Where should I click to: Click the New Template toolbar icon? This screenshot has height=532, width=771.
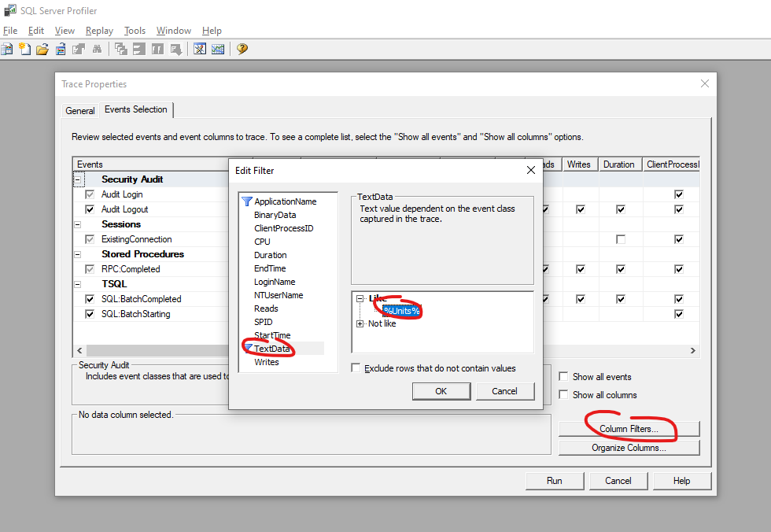coord(24,49)
